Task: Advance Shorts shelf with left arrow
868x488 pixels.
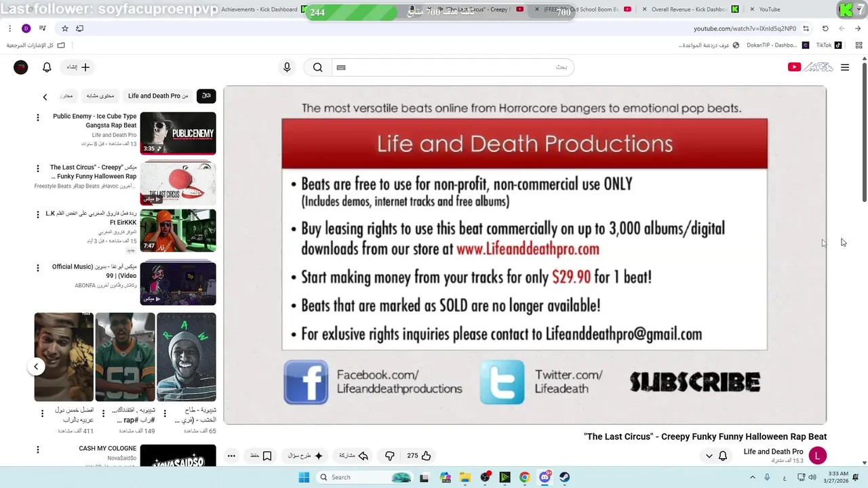Action: 36,367
